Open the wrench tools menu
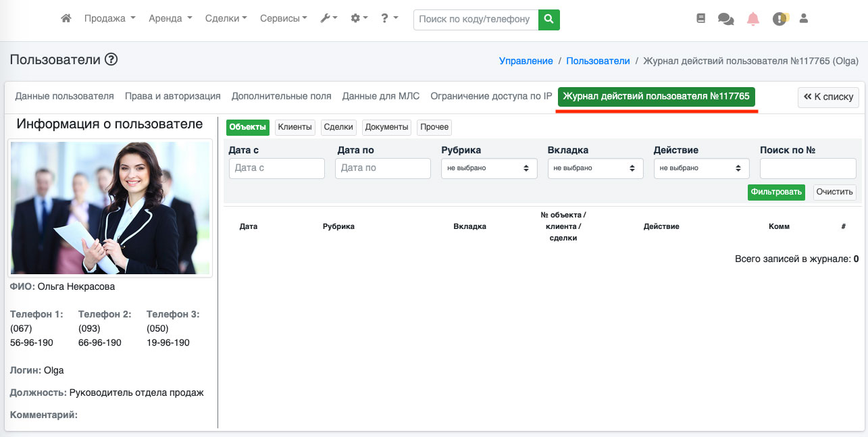 [329, 19]
